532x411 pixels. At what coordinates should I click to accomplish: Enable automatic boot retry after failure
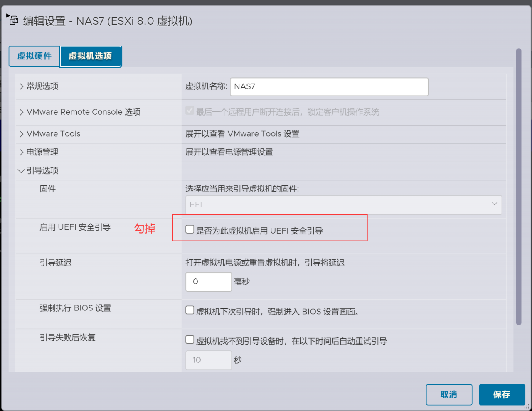pos(190,339)
